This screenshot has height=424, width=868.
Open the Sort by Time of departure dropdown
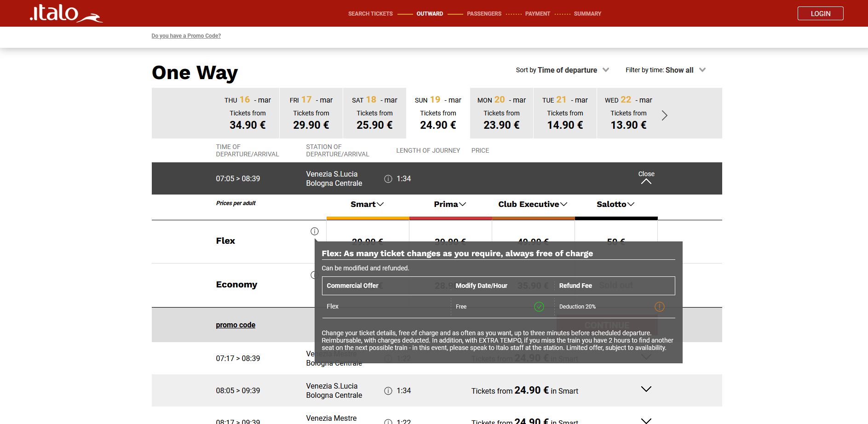[562, 70]
